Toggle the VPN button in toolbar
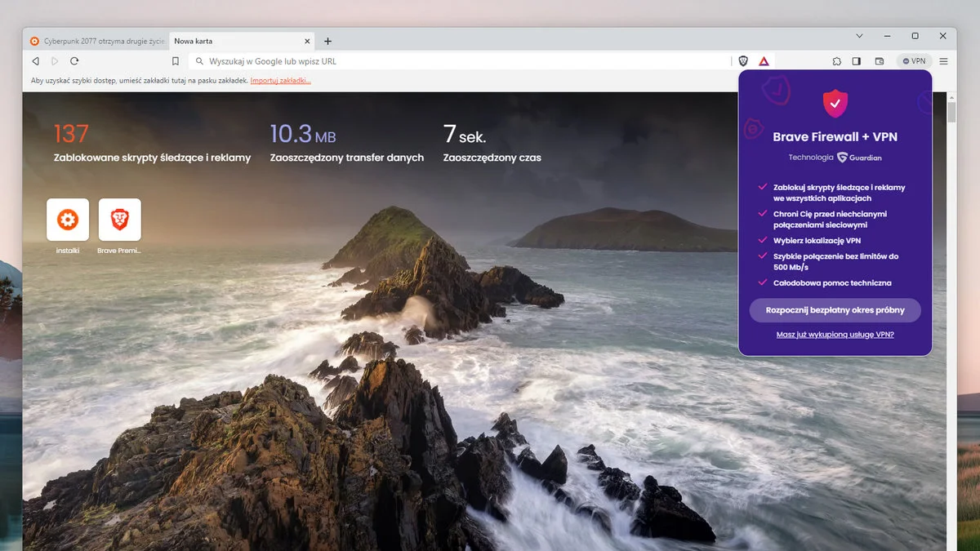980x551 pixels. pos(915,61)
